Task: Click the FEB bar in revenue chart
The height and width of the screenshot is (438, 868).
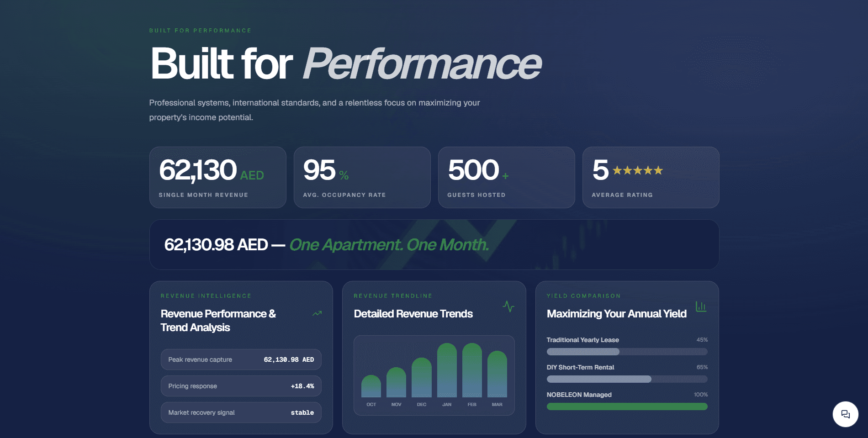Action: coord(472,370)
